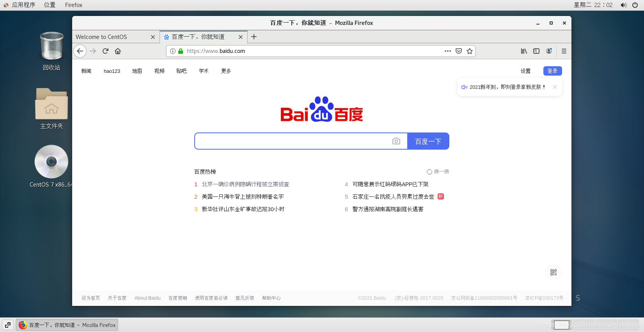Click the 关于百度 footer link

coord(117,298)
